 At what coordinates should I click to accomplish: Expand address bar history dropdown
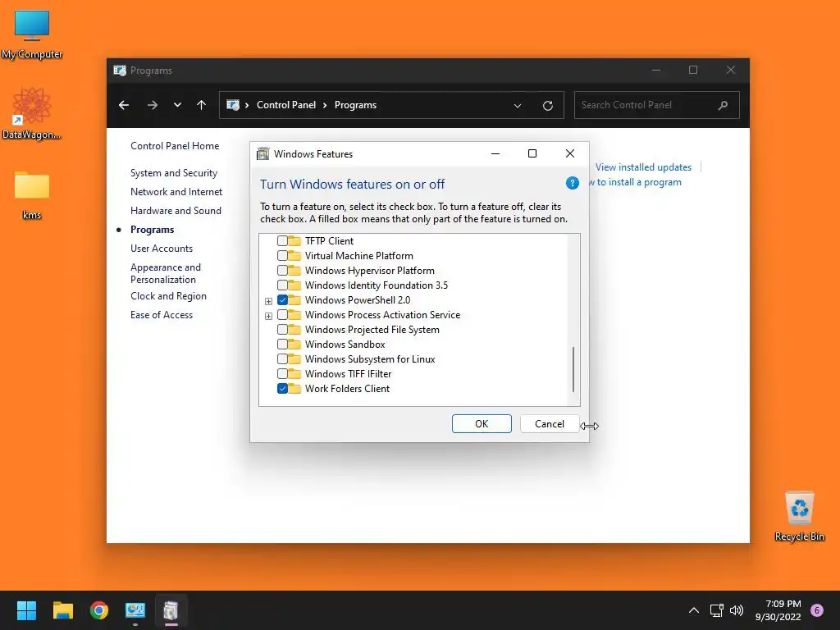518,106
